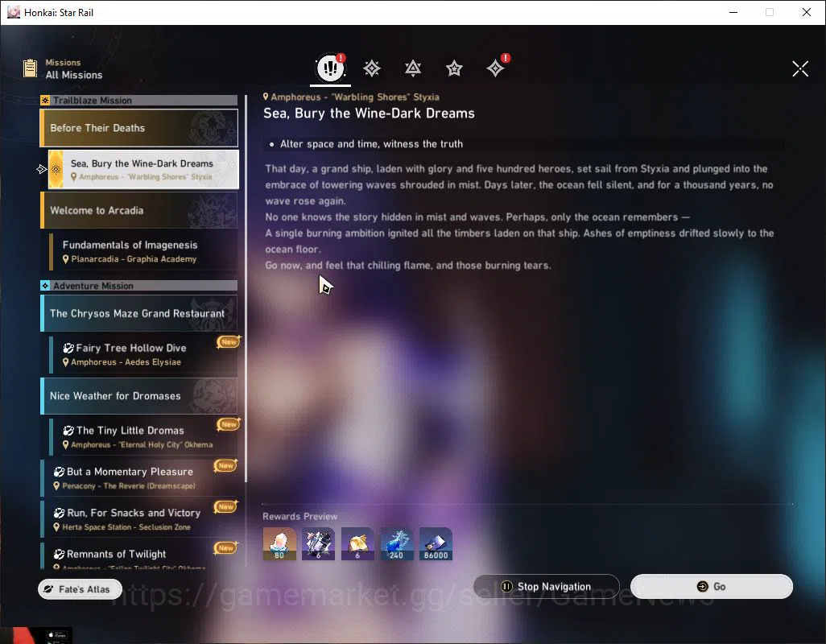Click the Trailblaze Mission header icon
Image resolution: width=826 pixels, height=644 pixels.
pos(45,100)
